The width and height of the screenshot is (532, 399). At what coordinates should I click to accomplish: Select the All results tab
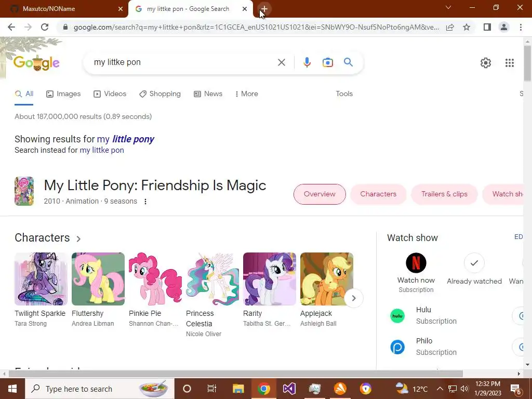click(x=24, y=94)
